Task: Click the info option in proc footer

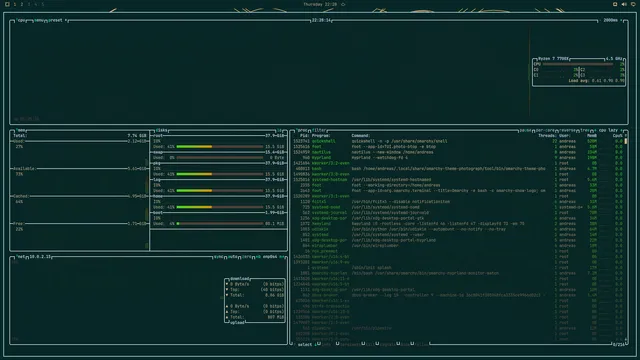Action: (x=325, y=344)
